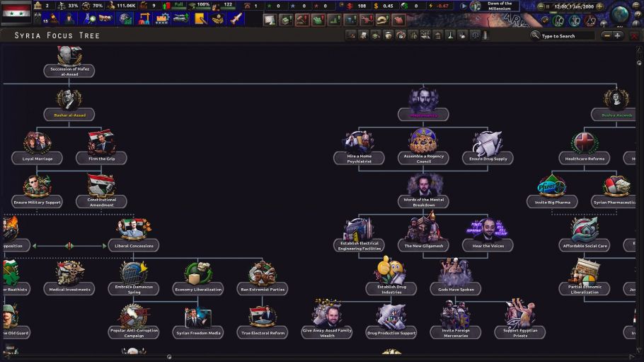Select the Ensure Military Support focus
Viewport: 644px width, 362px height.
pyautogui.click(x=37, y=202)
